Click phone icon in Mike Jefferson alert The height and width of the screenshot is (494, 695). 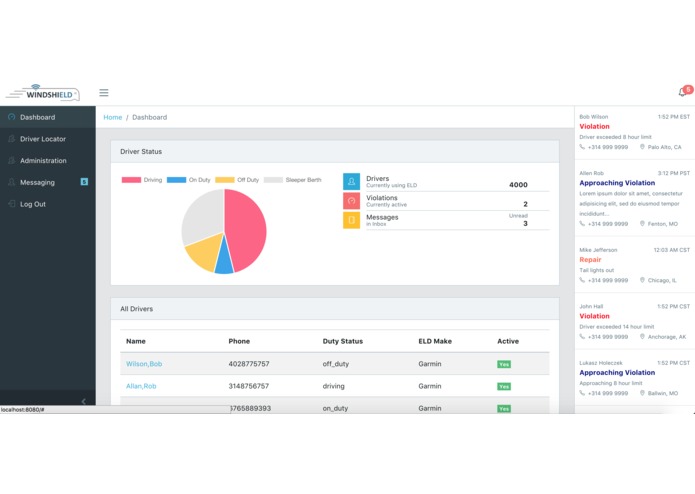click(582, 280)
